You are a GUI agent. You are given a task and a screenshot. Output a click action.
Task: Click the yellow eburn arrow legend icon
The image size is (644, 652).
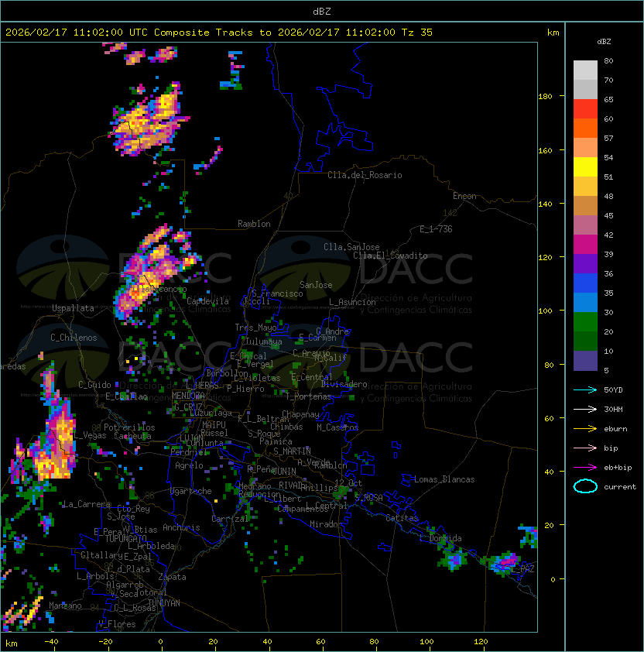click(585, 429)
